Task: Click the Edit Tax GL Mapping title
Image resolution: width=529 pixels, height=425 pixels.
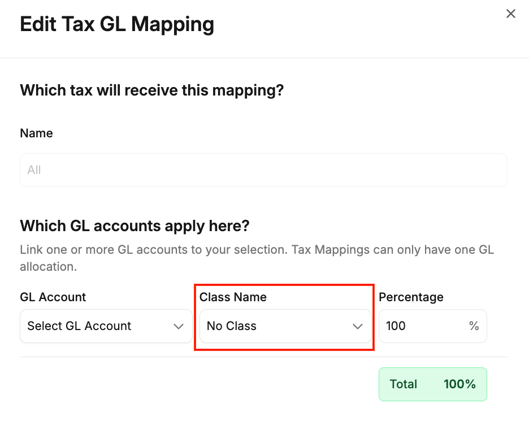Action: [117, 24]
